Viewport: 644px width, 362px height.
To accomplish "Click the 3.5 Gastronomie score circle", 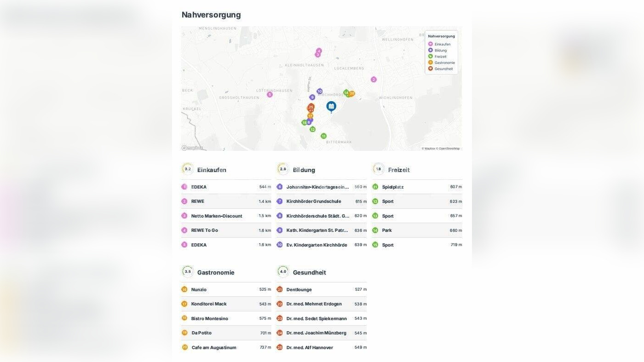I will point(187,272).
